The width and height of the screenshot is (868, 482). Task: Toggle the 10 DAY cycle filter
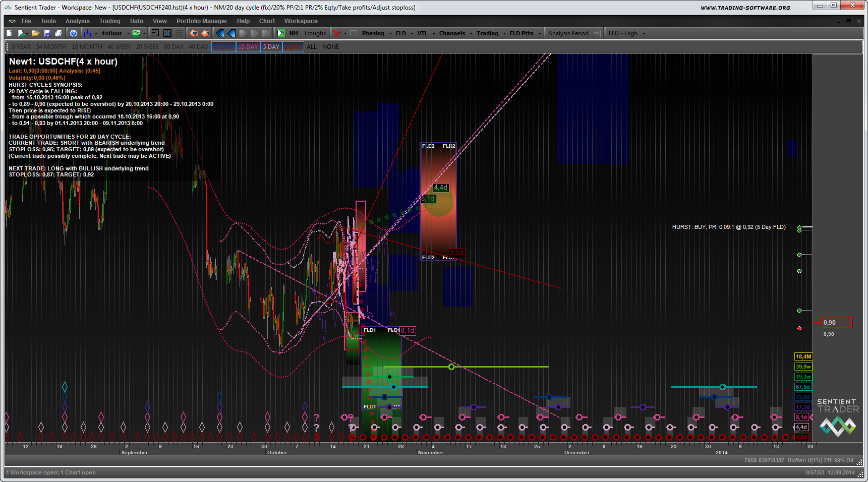248,47
